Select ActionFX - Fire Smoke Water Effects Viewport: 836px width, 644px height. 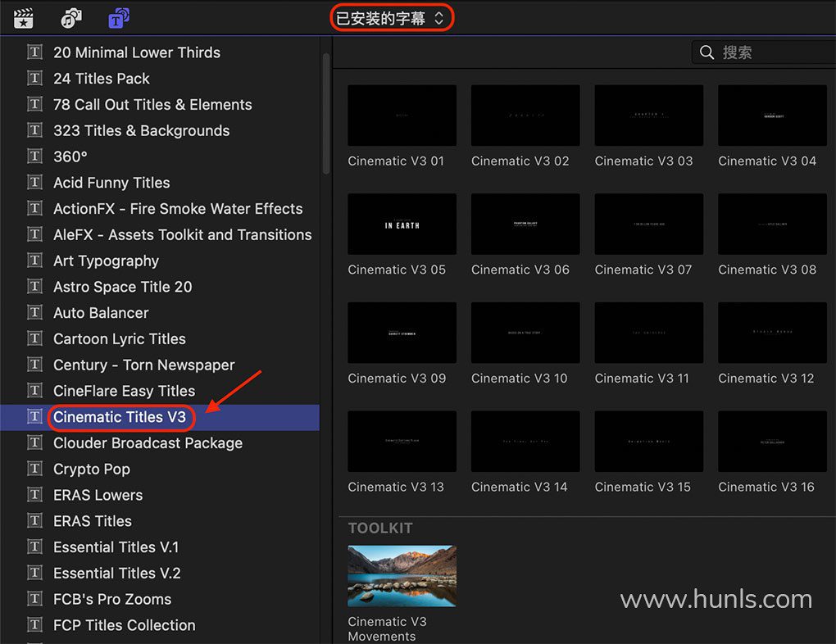178,208
